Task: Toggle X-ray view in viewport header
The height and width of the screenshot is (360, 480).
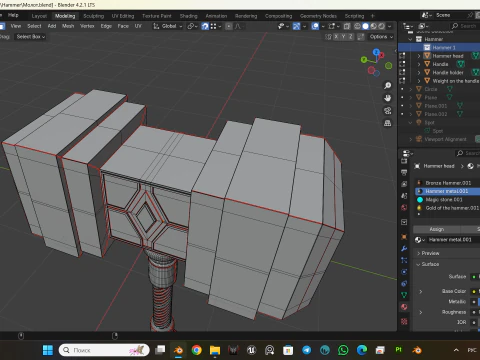Action: click(347, 26)
